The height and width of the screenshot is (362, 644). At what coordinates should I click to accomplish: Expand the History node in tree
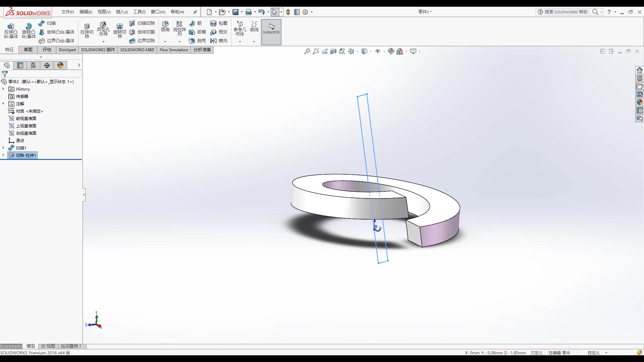(4, 89)
